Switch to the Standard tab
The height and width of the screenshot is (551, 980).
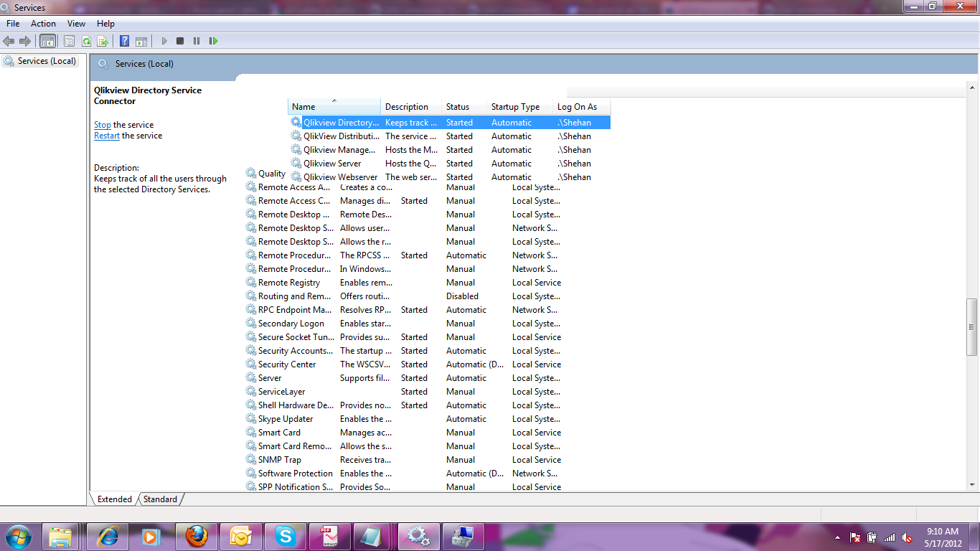pos(160,499)
